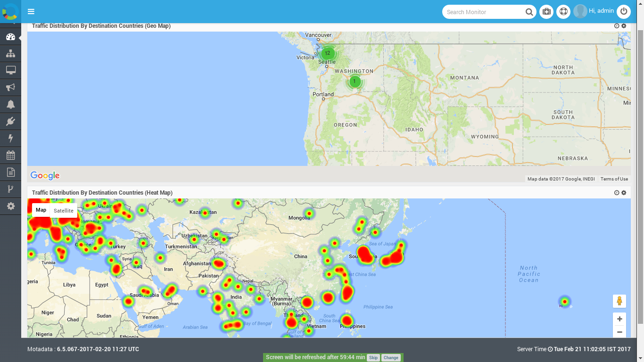Open Street View pegman control
The width and height of the screenshot is (644, 362).
pyautogui.click(x=619, y=301)
